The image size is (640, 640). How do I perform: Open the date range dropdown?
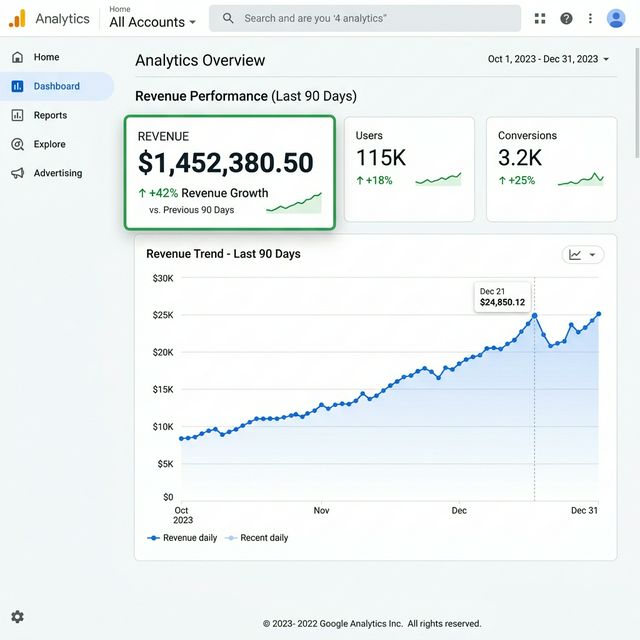[x=548, y=59]
